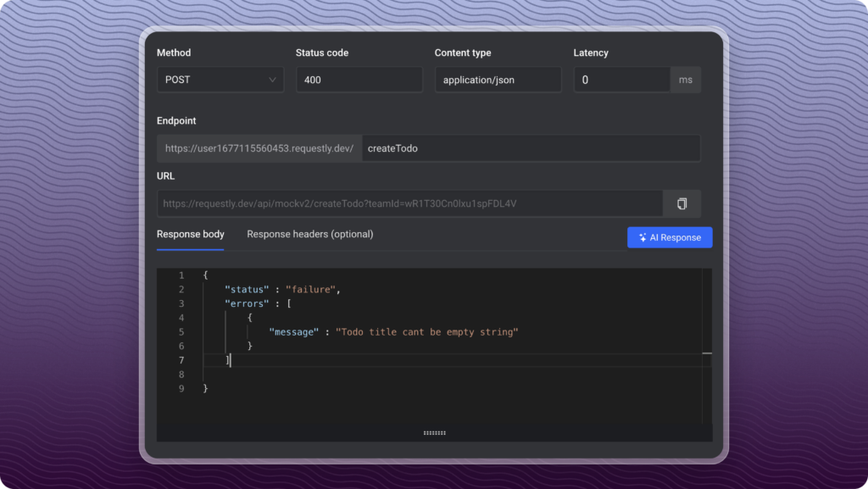The height and width of the screenshot is (489, 868).
Task: Click the editor resize handle dots
Action: point(435,432)
